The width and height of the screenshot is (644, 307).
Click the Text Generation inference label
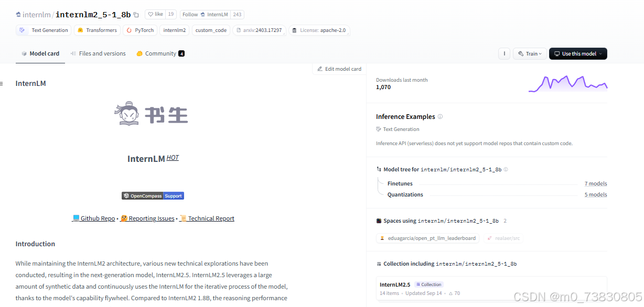click(x=398, y=129)
